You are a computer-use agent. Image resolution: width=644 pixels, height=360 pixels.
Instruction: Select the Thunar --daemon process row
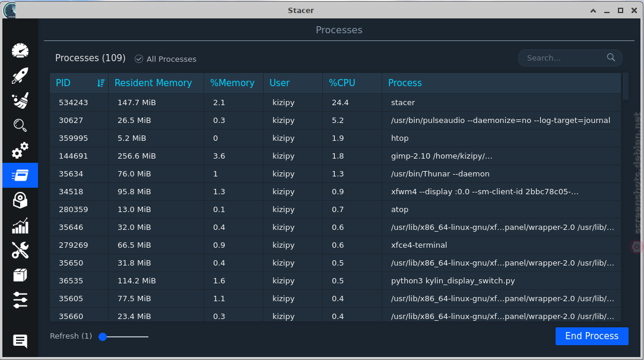335,174
